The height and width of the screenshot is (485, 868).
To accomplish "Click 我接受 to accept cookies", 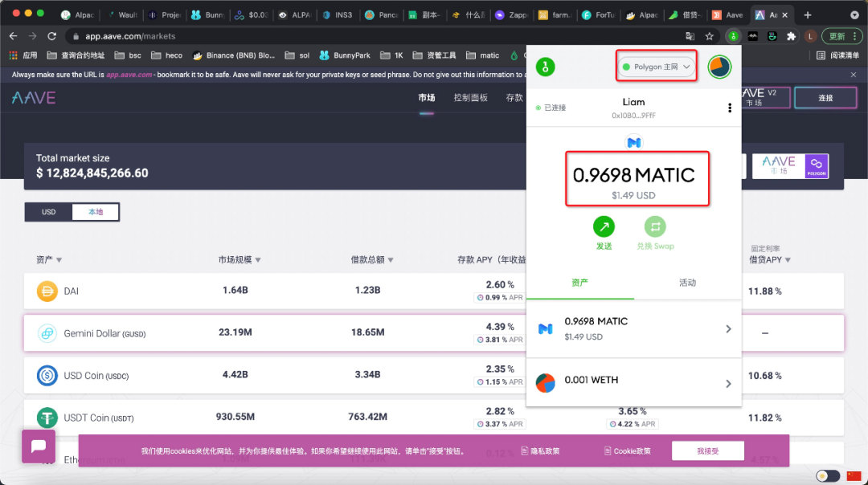I will [707, 450].
